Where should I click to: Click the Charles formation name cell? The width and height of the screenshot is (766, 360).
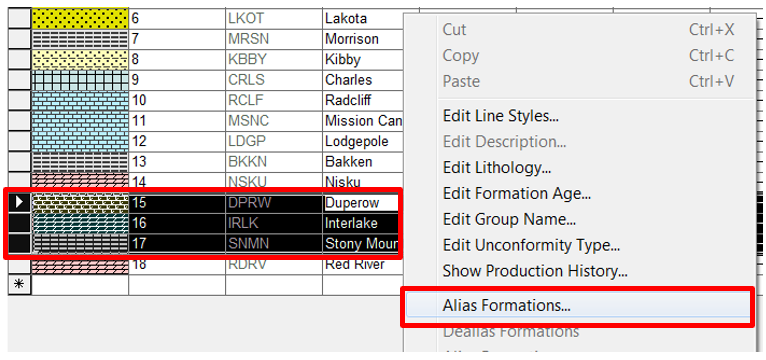(362, 80)
